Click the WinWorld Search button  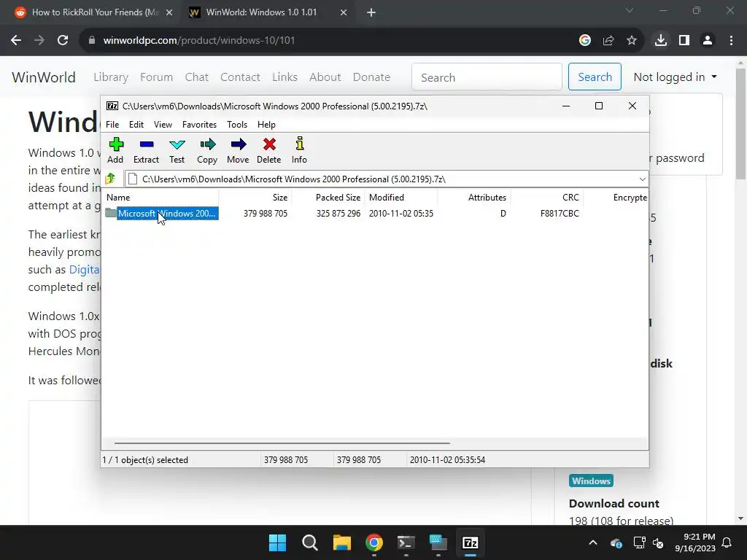[x=595, y=77]
